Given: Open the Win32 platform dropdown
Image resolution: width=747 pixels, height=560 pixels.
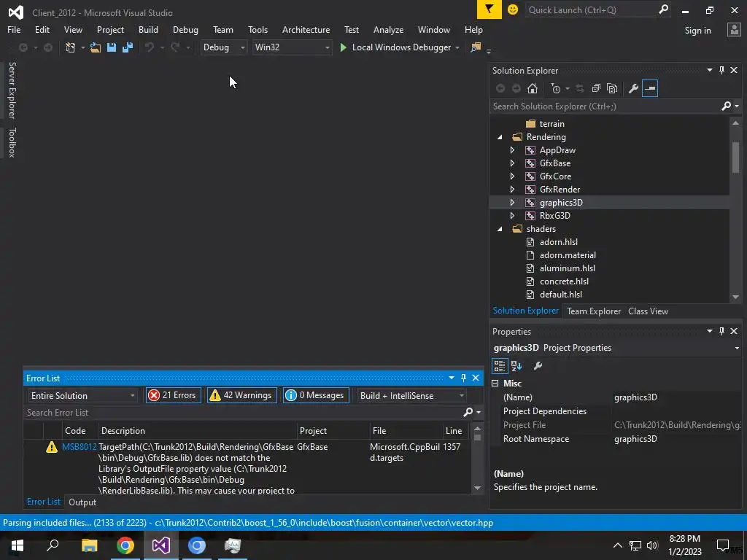Looking at the screenshot, I should [x=292, y=47].
